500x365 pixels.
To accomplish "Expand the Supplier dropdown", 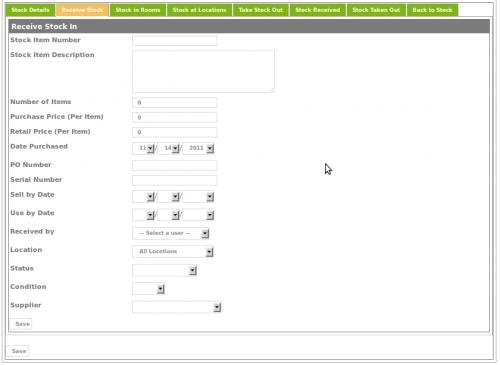I will click(x=177, y=307).
